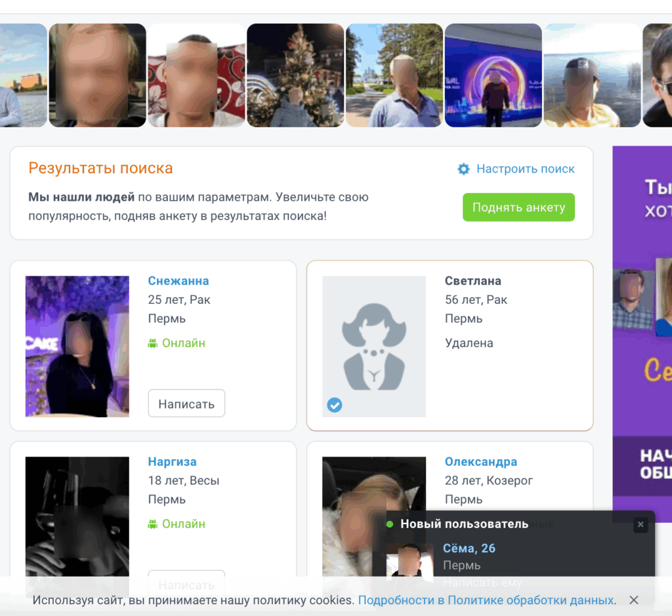Open Снежанна's profile name link
Image resolution: width=672 pixels, height=616 pixels.
[178, 281]
